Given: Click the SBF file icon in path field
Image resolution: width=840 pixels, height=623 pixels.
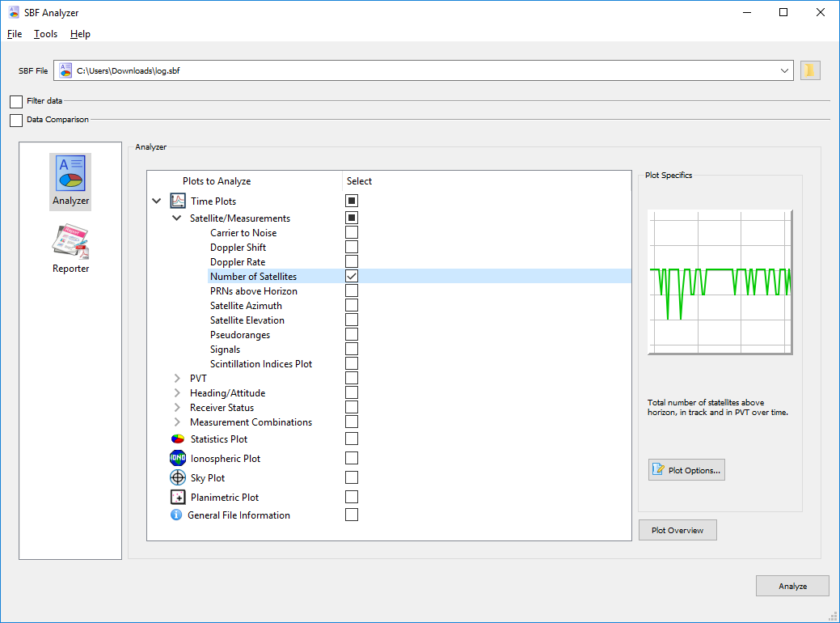Looking at the screenshot, I should click(65, 70).
